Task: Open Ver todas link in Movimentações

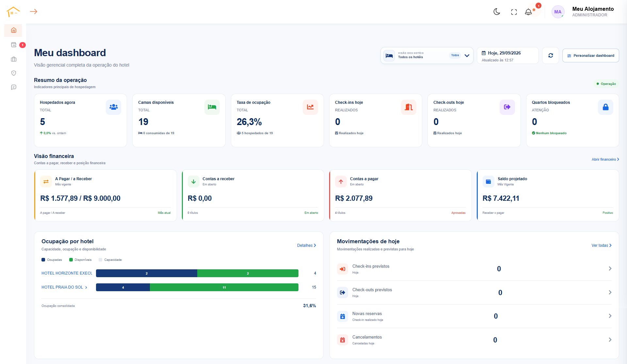Action: point(602,245)
